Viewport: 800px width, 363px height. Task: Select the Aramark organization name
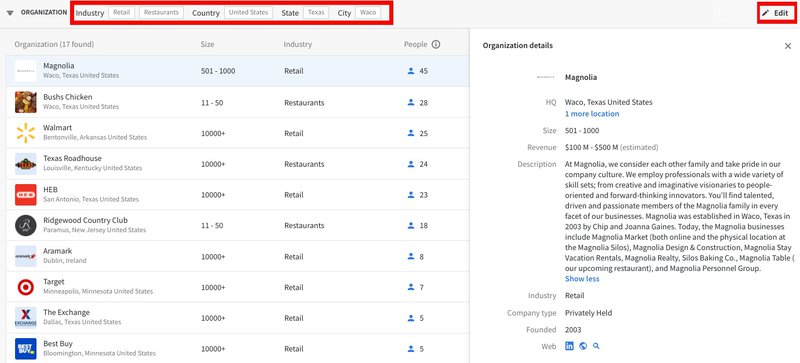click(58, 251)
